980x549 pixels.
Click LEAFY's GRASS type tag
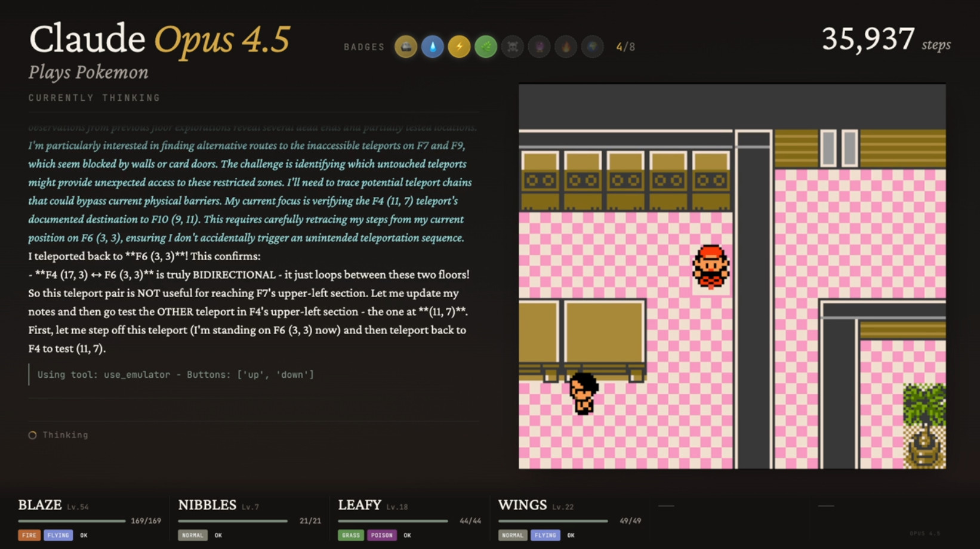[351, 535]
